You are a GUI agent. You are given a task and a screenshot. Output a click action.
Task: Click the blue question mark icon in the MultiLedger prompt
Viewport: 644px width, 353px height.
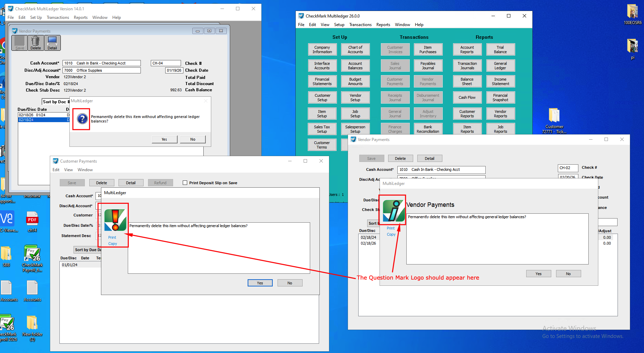pyautogui.click(x=82, y=119)
